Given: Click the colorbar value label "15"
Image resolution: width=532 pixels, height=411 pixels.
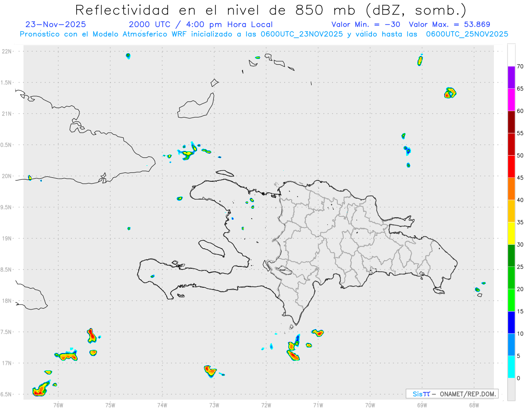Looking at the screenshot, I should click(x=520, y=311).
